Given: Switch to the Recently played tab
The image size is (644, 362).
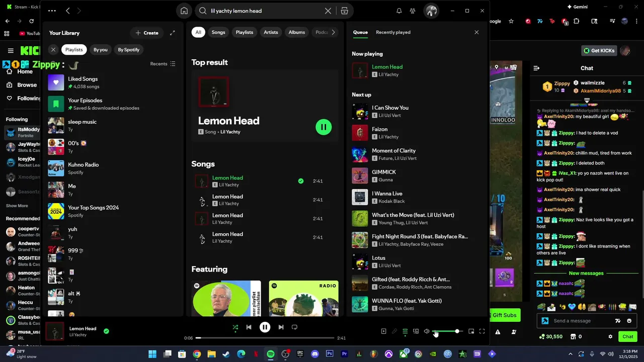Looking at the screenshot, I should (393, 32).
